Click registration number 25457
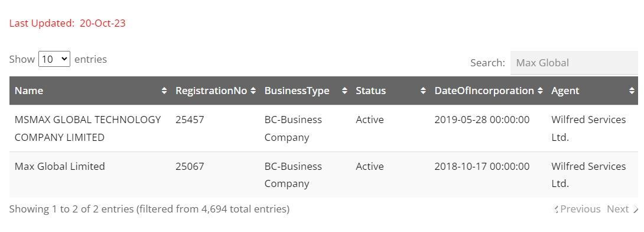 [190, 120]
